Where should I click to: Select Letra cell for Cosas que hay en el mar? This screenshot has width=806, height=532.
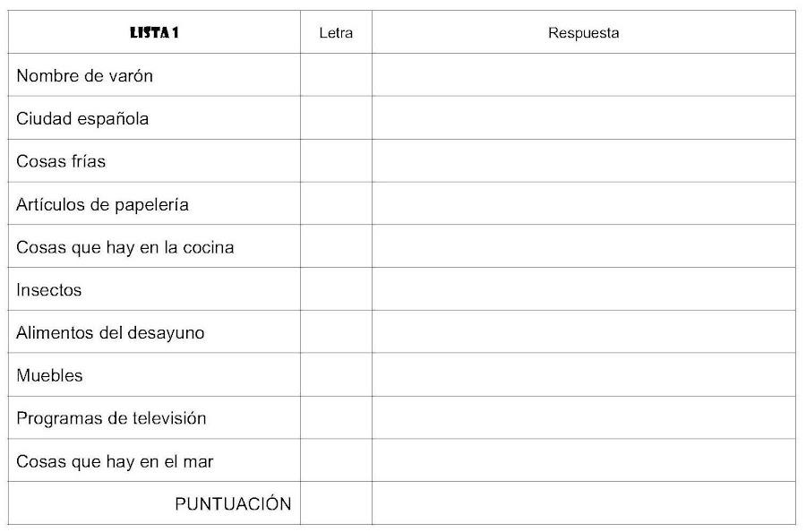tap(336, 460)
